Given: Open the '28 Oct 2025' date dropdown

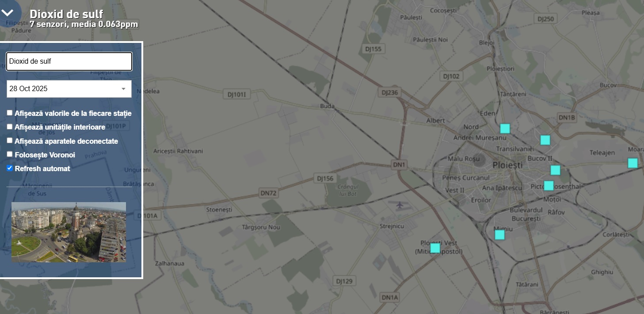Looking at the screenshot, I should (x=69, y=89).
